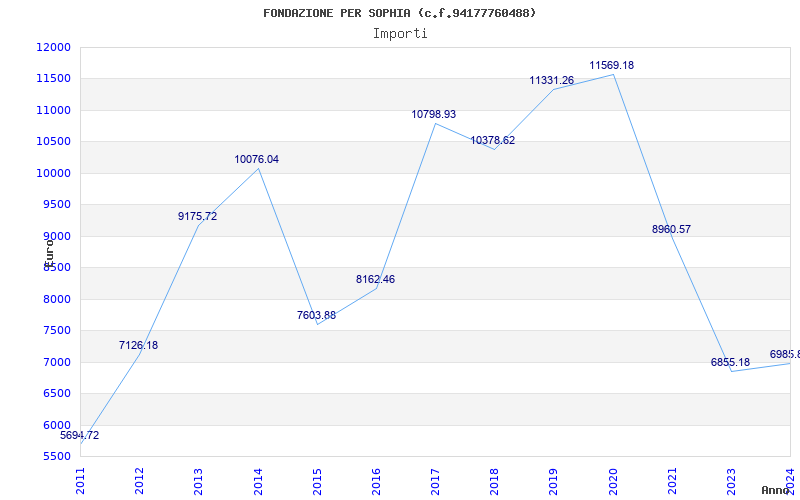
Task: Click y-axis value 7500
Action: [x=56, y=331]
